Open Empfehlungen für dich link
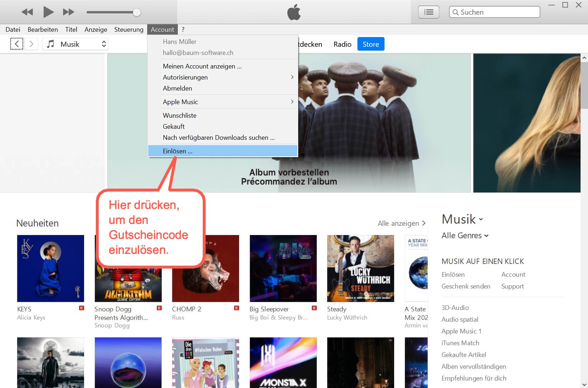Screen dimensions: 588x388 click(x=474, y=378)
